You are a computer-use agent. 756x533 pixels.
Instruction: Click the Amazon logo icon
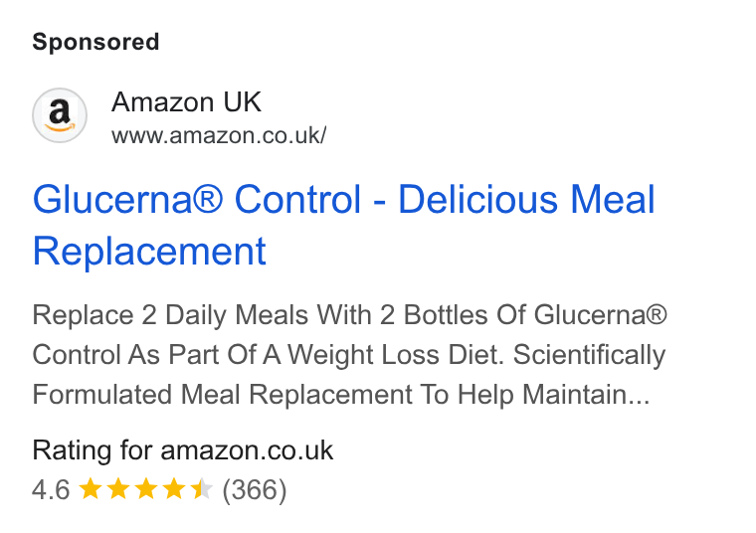pyautogui.click(x=60, y=115)
